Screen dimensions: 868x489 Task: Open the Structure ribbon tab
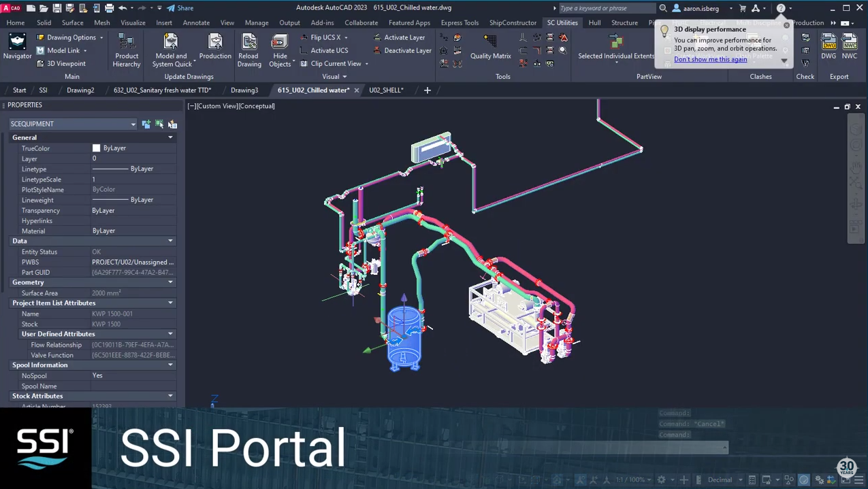tap(624, 22)
